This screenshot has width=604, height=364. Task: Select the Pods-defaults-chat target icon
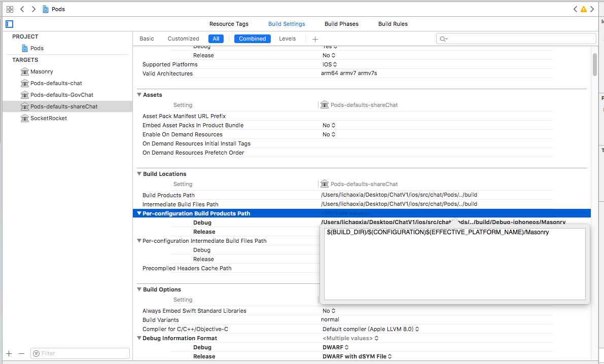[x=25, y=83]
